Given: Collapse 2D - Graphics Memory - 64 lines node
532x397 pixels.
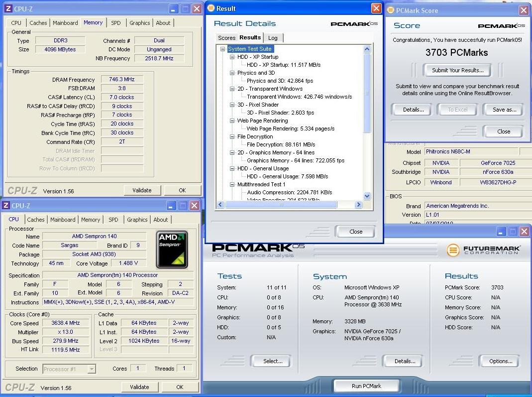Looking at the screenshot, I should pos(232,153).
